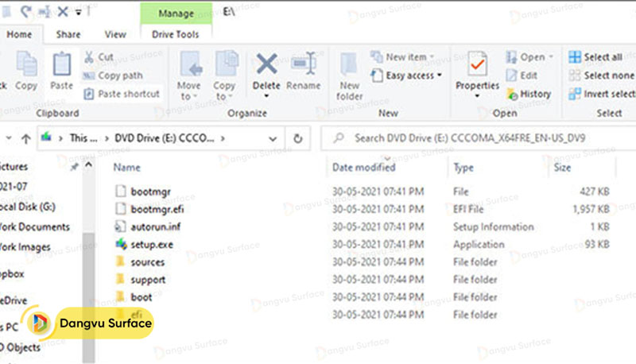636x364 pixels.
Task: Click the quick access toolbar delete X icon
Action: click(x=63, y=11)
